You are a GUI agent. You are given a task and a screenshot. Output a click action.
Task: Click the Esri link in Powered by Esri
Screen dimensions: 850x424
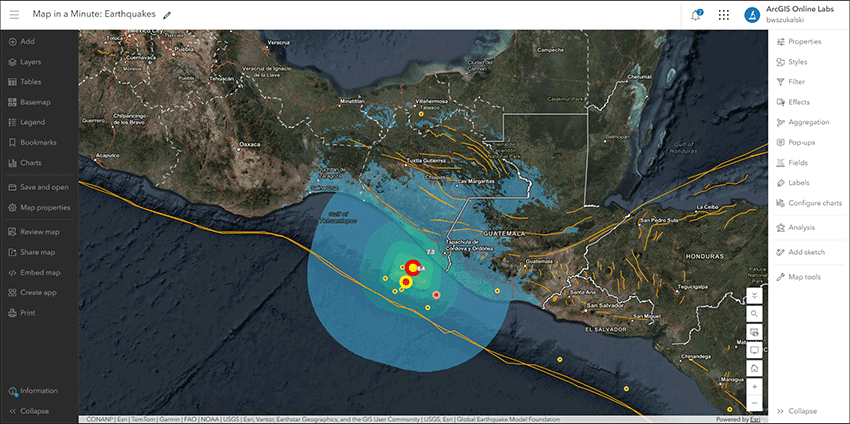click(755, 419)
